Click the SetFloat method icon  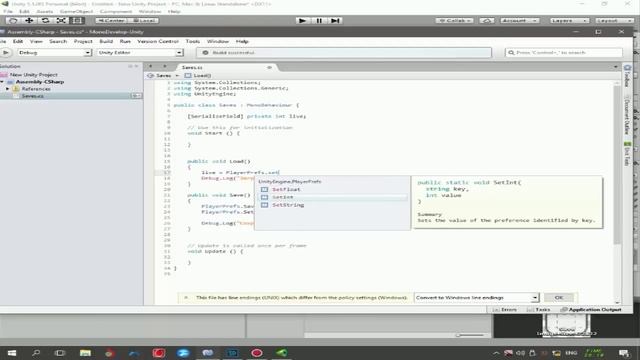click(264, 189)
